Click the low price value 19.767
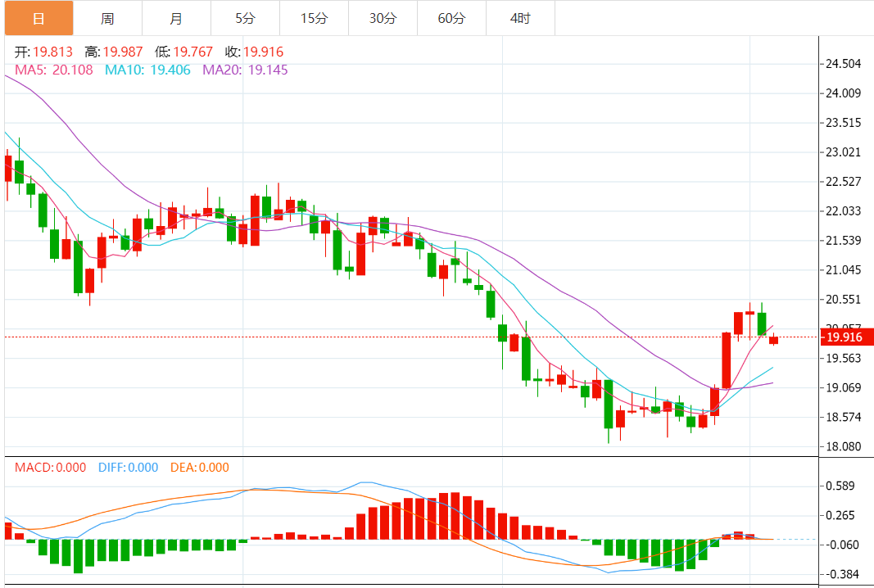The height and width of the screenshot is (588, 874). coord(193,52)
